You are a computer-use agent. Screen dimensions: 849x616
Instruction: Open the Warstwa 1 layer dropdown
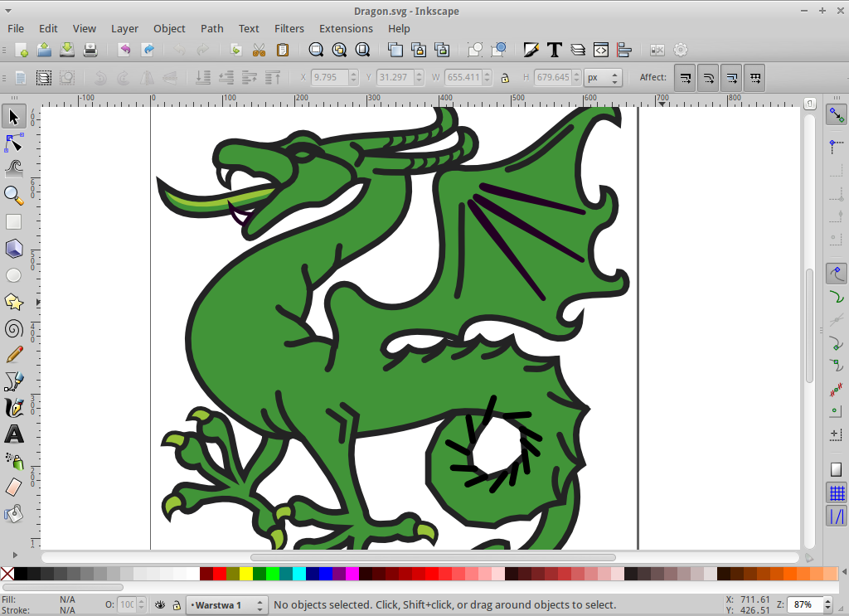pos(226,605)
